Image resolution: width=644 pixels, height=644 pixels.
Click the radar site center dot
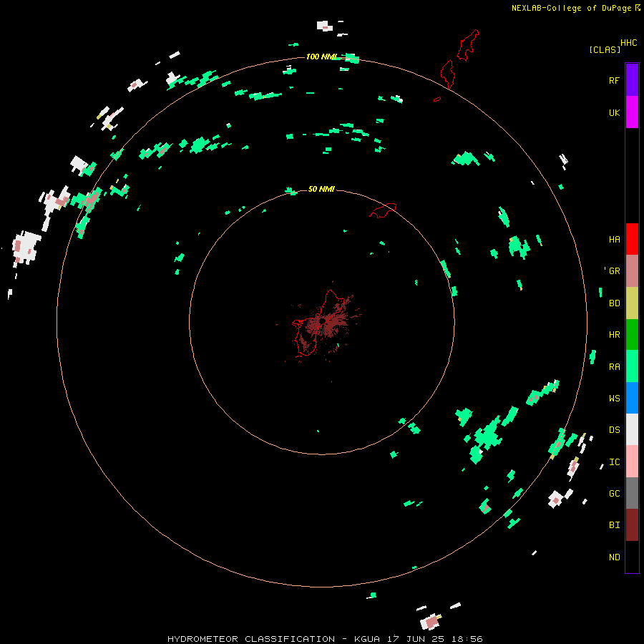tap(323, 321)
